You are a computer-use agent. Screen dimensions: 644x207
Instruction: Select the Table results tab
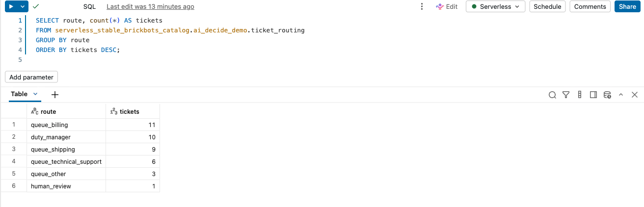point(19,94)
